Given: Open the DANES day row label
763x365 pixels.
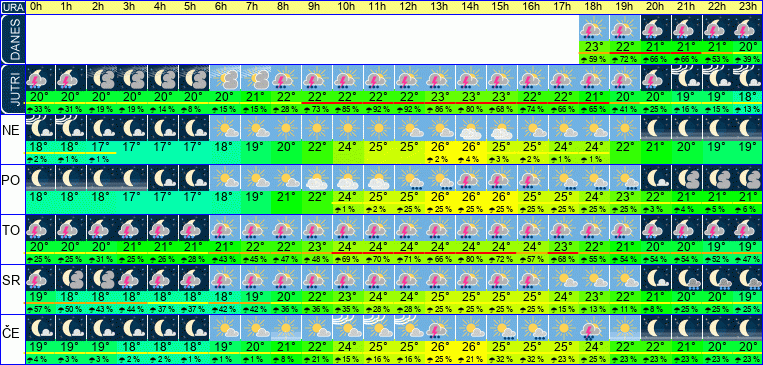Looking at the screenshot, I should [x=12, y=40].
